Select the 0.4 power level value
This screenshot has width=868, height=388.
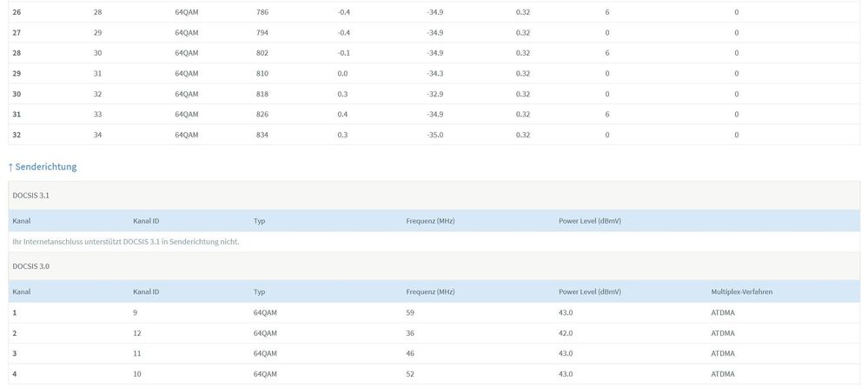coord(342,115)
